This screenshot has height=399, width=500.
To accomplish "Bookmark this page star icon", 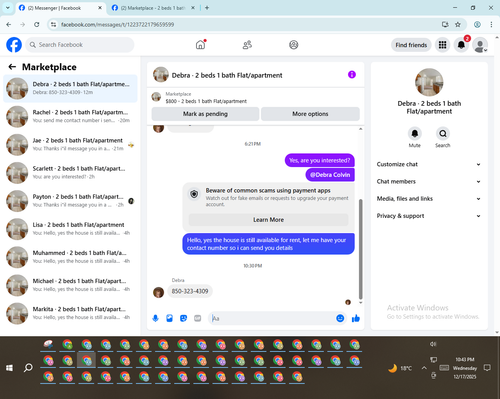I will point(458,24).
